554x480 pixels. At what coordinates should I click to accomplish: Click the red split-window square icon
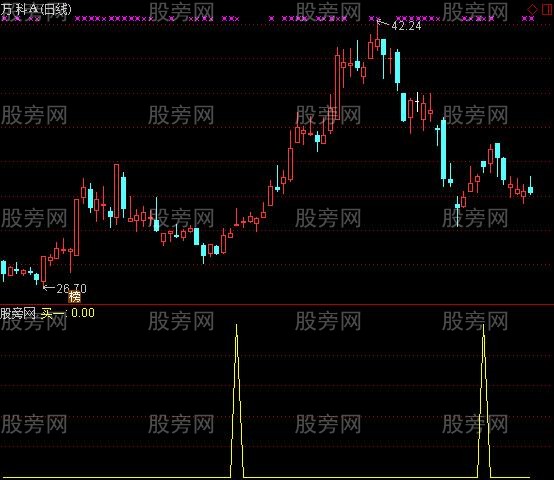pyautogui.click(x=547, y=9)
